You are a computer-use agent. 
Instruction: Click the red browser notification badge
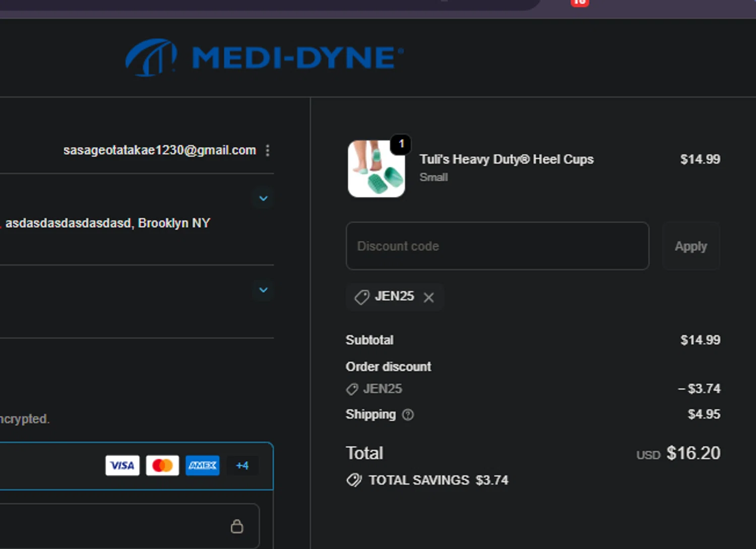click(x=580, y=3)
